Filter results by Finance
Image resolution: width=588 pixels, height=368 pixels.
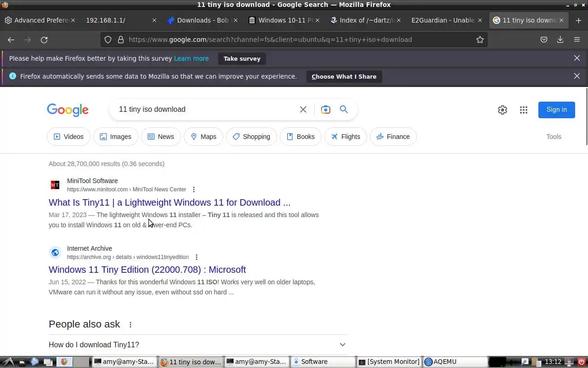(393, 137)
